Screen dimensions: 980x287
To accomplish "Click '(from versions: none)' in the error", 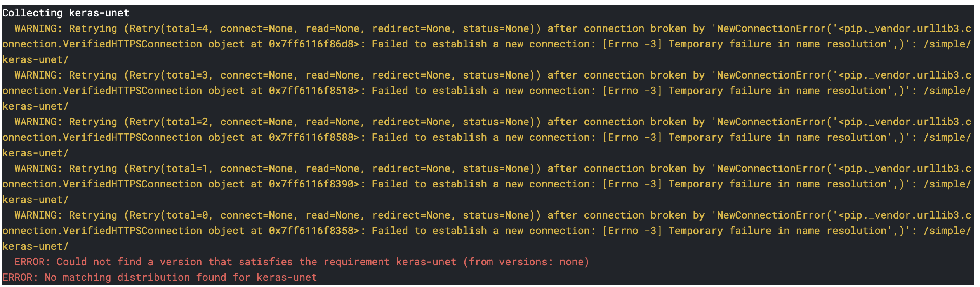I will click(x=526, y=262).
